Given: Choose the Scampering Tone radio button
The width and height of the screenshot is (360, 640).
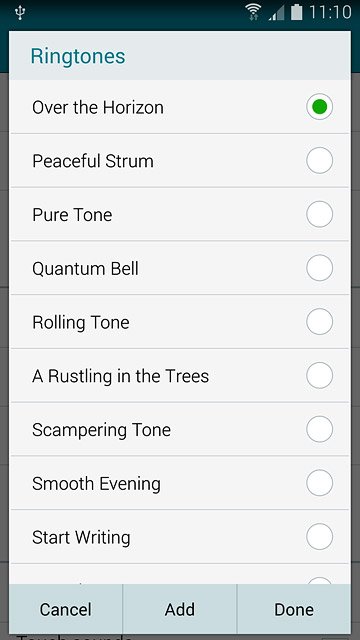Looking at the screenshot, I should (319, 429).
